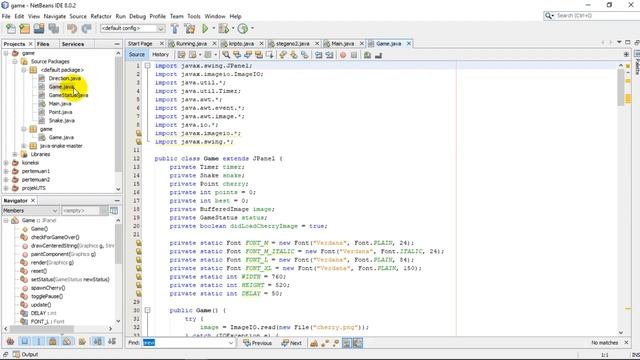Click the Search (Ctrl+I) box
Screen dimensions: 640x360
(596, 16)
